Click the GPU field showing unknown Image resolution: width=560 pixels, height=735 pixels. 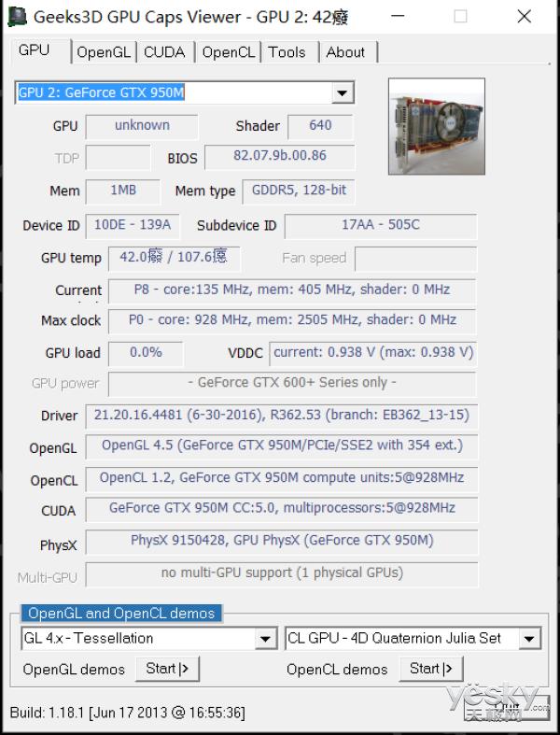pos(142,127)
